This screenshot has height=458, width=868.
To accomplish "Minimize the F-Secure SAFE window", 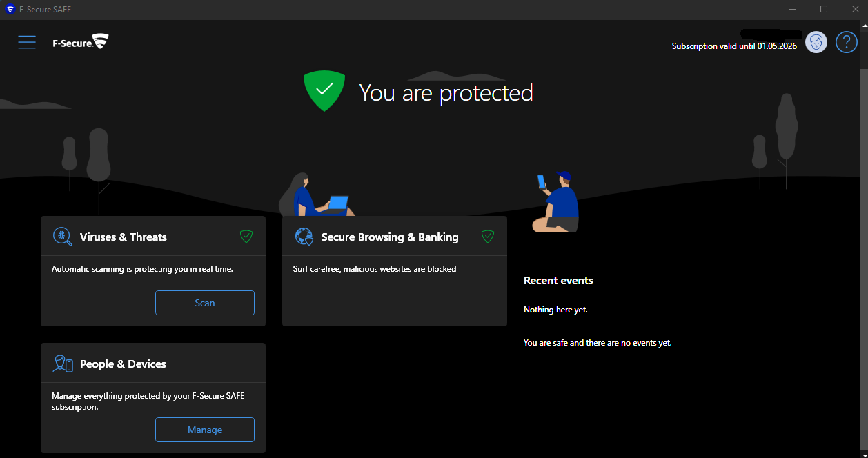I will (x=792, y=10).
